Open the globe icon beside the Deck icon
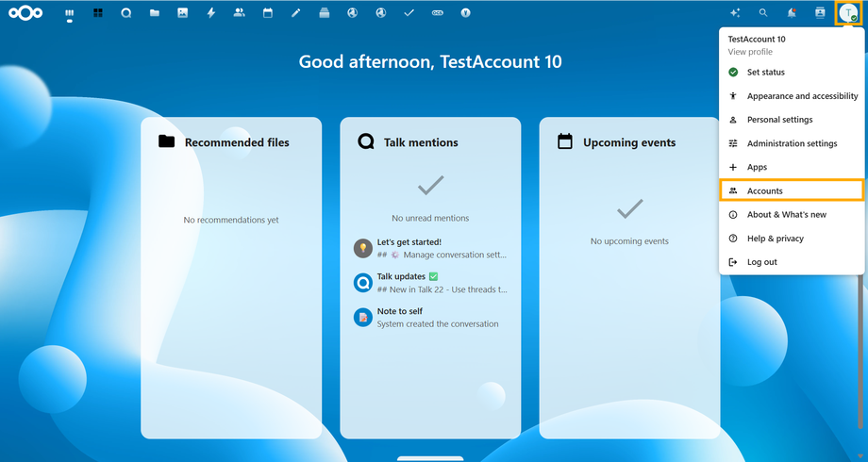The height and width of the screenshot is (462, 868). (x=353, y=12)
